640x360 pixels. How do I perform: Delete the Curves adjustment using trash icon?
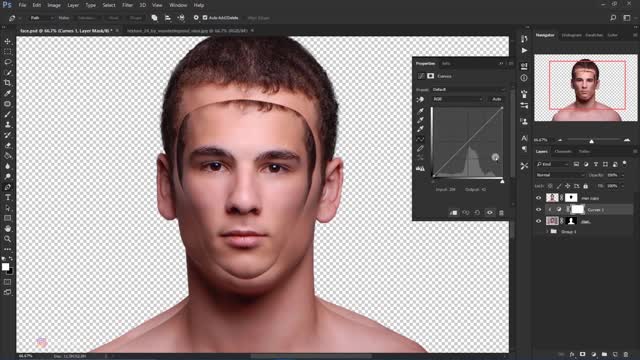[x=502, y=213]
